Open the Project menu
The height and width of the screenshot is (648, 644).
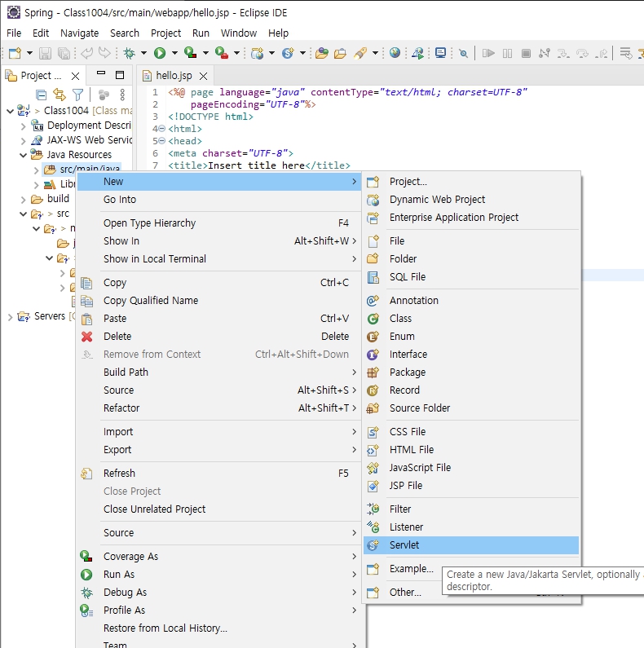(x=165, y=33)
